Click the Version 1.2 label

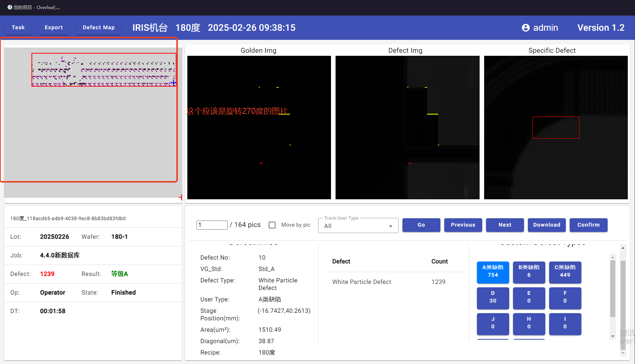coord(601,28)
